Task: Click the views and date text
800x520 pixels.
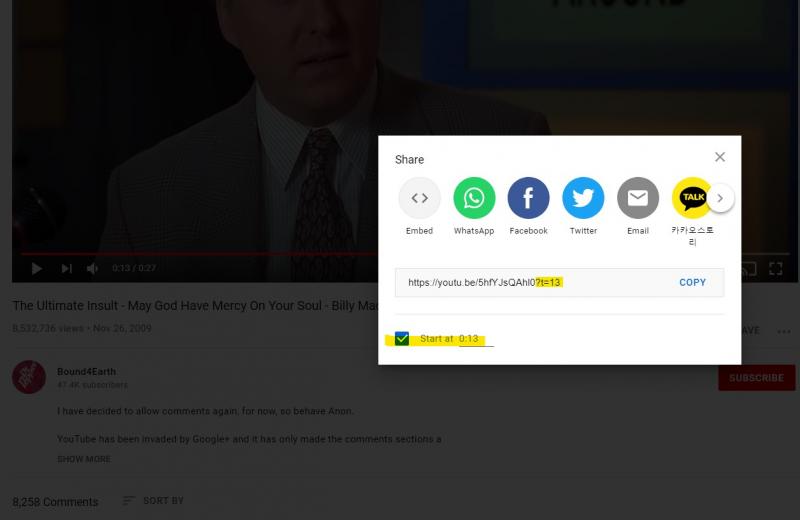Action: [x=82, y=328]
